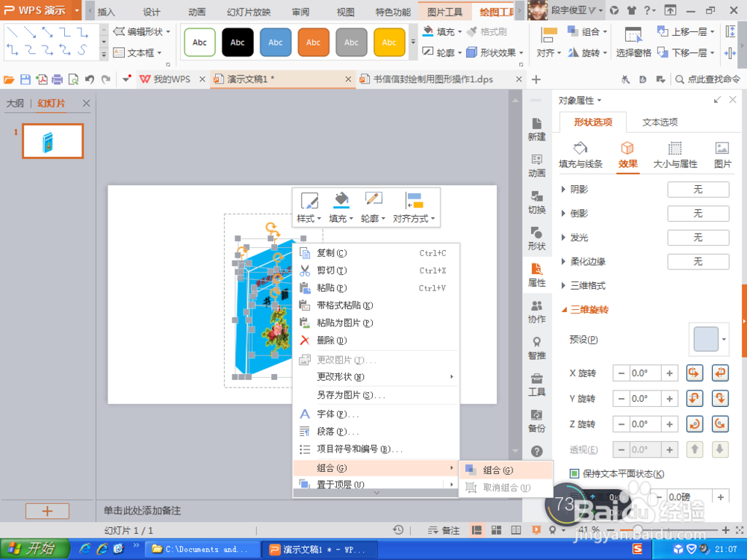Image resolution: width=747 pixels, height=560 pixels.
Task: Select the 图片 picture options icon
Action: [722, 155]
